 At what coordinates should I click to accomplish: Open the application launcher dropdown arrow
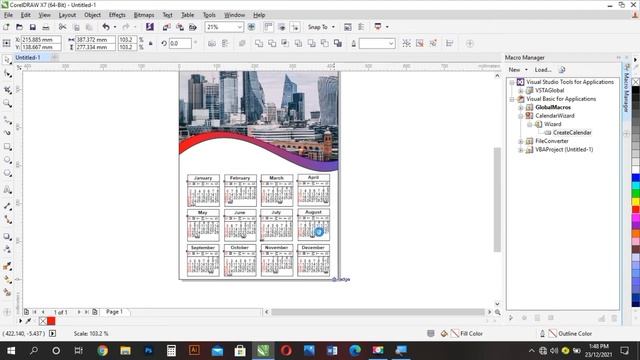pyautogui.click(x=387, y=27)
